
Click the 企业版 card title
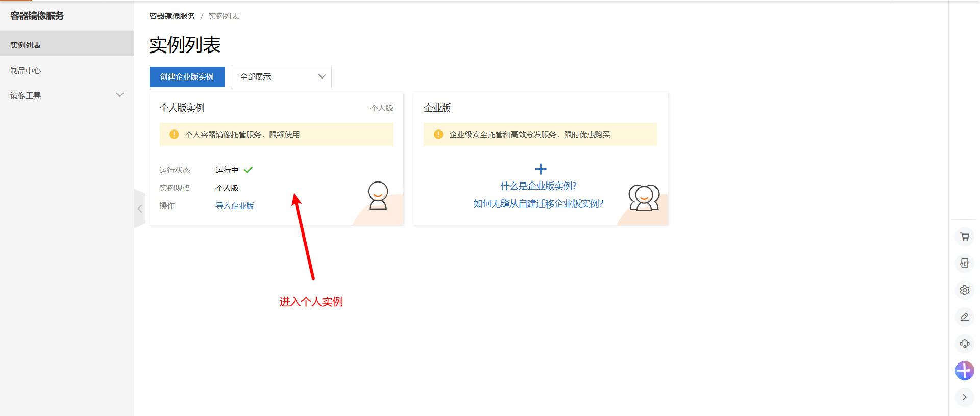click(x=437, y=108)
